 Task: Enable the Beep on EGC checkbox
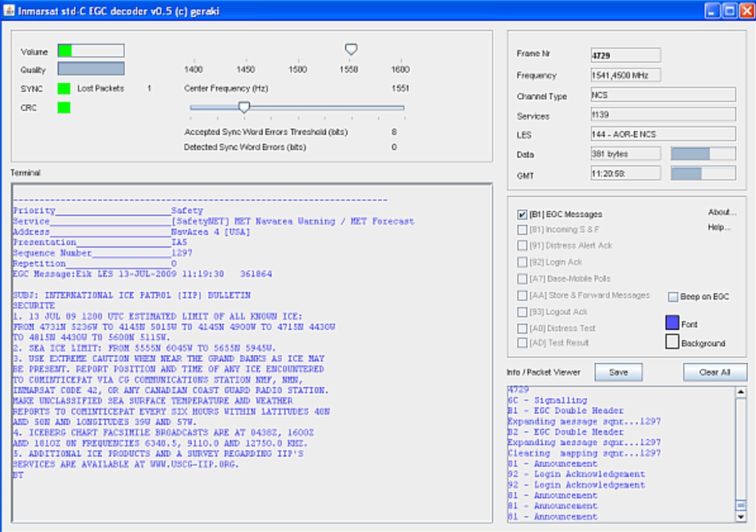click(673, 297)
